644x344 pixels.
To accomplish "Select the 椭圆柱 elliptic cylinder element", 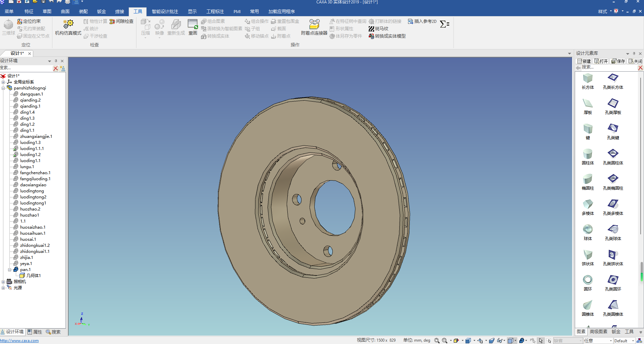I will click(588, 182).
